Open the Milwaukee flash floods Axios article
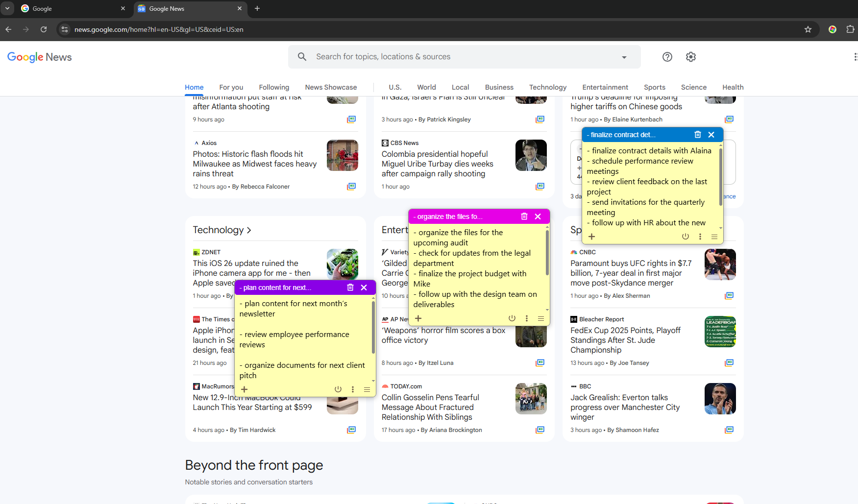Image resolution: width=858 pixels, height=504 pixels. point(255,164)
